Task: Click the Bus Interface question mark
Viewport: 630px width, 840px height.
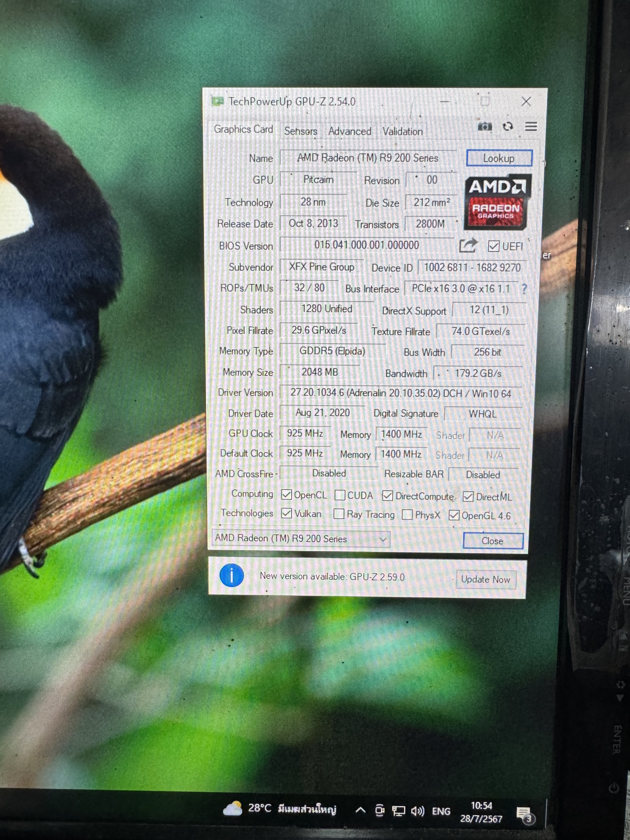Action: click(524, 289)
